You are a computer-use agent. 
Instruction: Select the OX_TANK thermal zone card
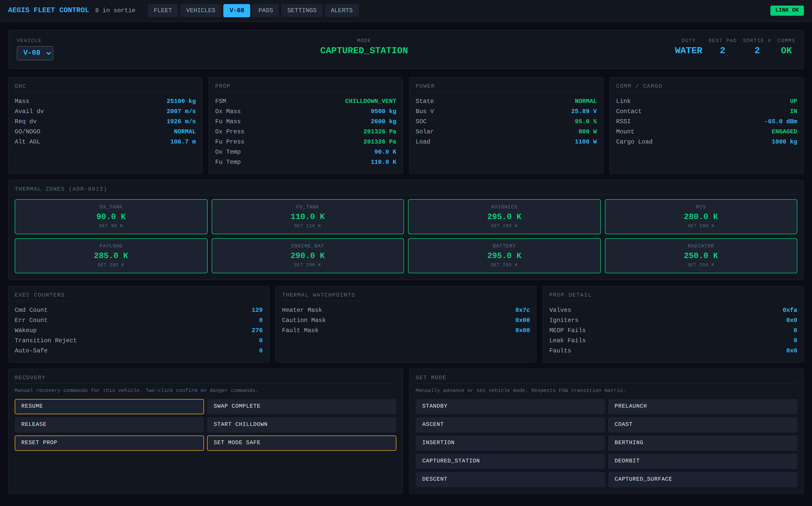pos(111,217)
